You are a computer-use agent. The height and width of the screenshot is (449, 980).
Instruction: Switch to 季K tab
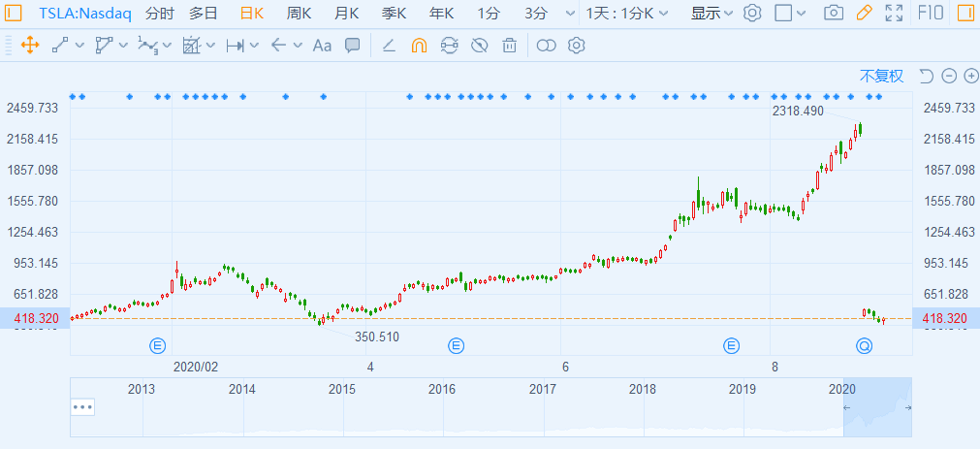[x=394, y=14]
